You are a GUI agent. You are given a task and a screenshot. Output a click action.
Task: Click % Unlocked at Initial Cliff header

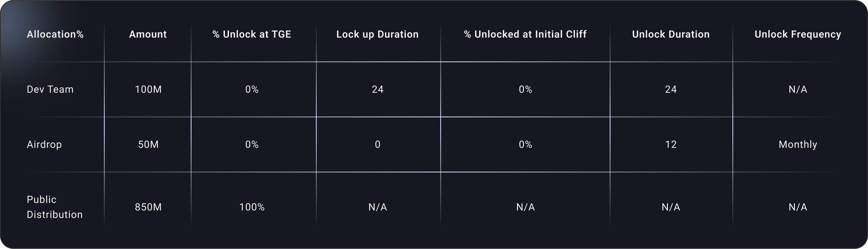pyautogui.click(x=525, y=34)
